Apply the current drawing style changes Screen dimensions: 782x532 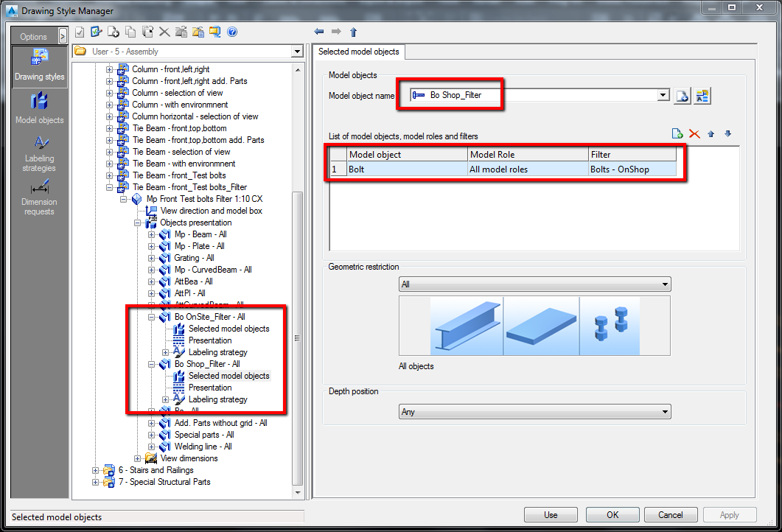(729, 514)
